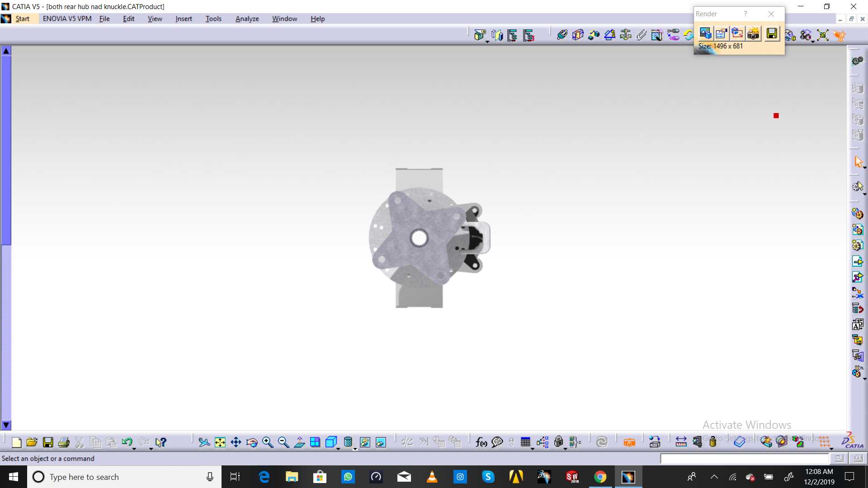Screen dimensions: 868x488
Task: Select the Measure Between ruler tool
Action: coord(681,442)
